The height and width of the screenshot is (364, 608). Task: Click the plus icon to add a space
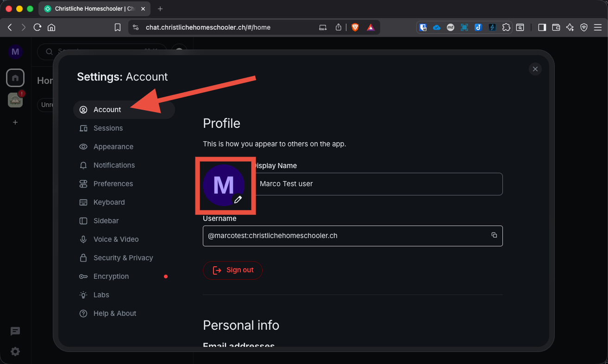(15, 122)
